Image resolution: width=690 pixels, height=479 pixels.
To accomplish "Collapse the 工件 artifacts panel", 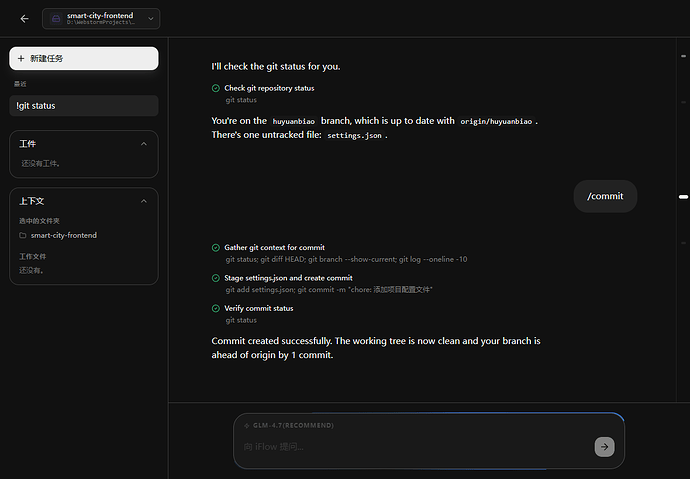I will 144,144.
